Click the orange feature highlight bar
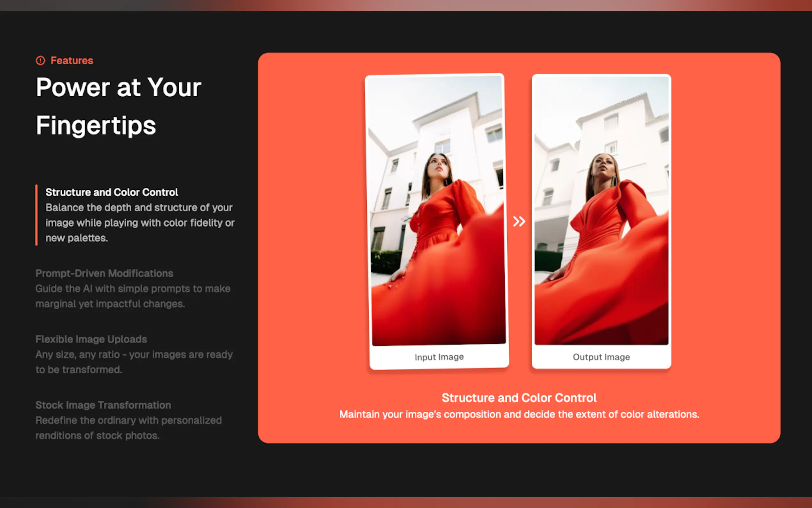This screenshot has width=812, height=508. point(37,215)
